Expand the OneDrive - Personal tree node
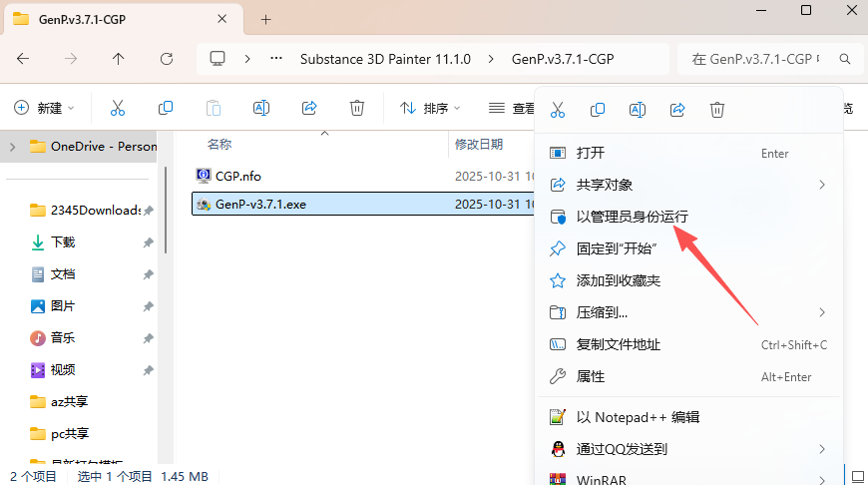The height and width of the screenshot is (485, 868). (x=13, y=147)
